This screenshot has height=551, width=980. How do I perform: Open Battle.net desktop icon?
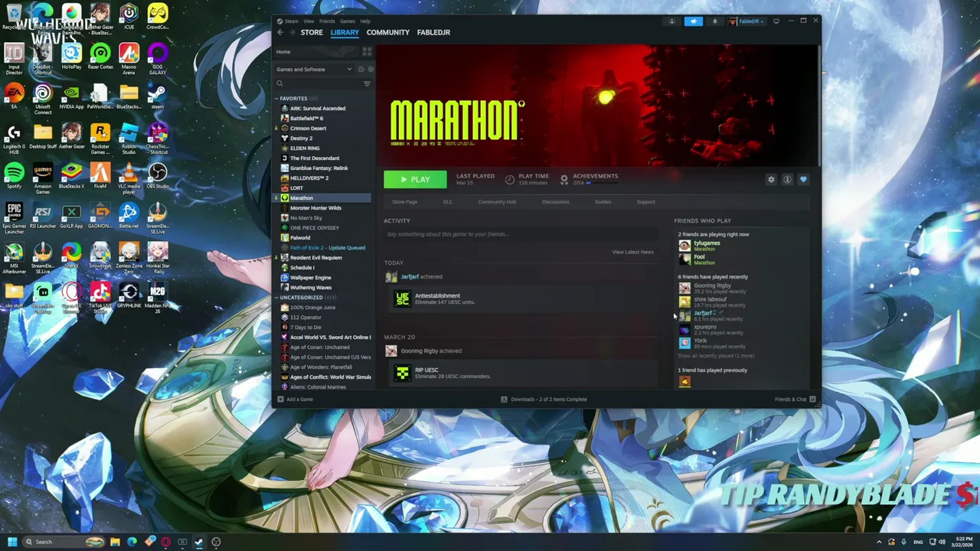click(x=129, y=215)
